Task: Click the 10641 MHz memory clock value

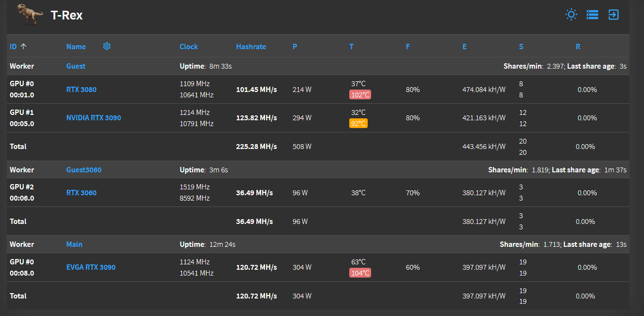Action: click(197, 95)
